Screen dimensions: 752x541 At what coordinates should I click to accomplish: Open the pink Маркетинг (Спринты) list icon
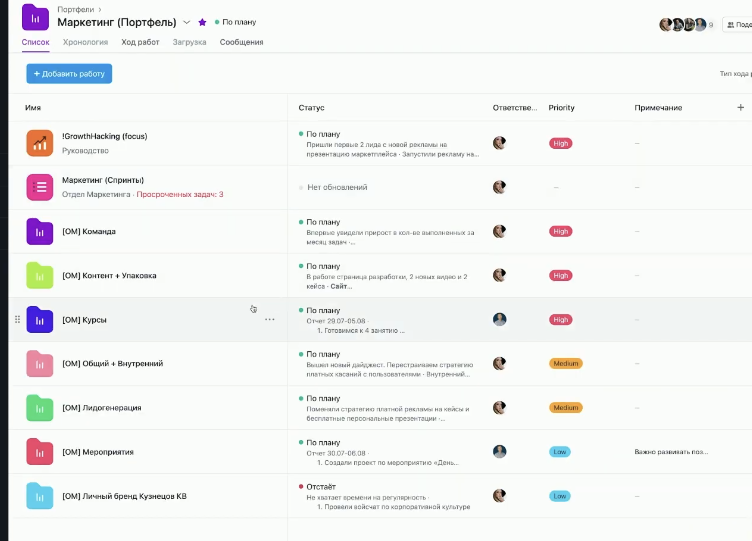[x=40, y=187]
